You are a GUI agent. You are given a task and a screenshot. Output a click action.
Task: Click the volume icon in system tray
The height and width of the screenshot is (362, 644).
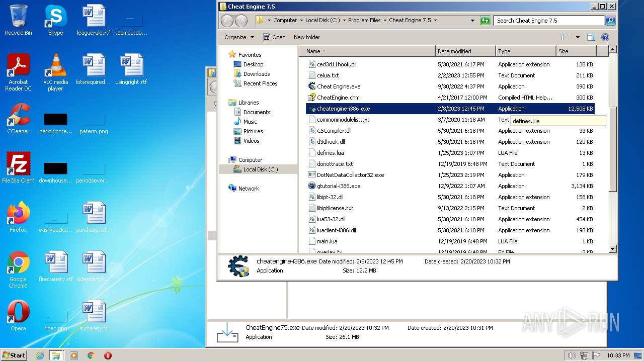tap(572, 355)
